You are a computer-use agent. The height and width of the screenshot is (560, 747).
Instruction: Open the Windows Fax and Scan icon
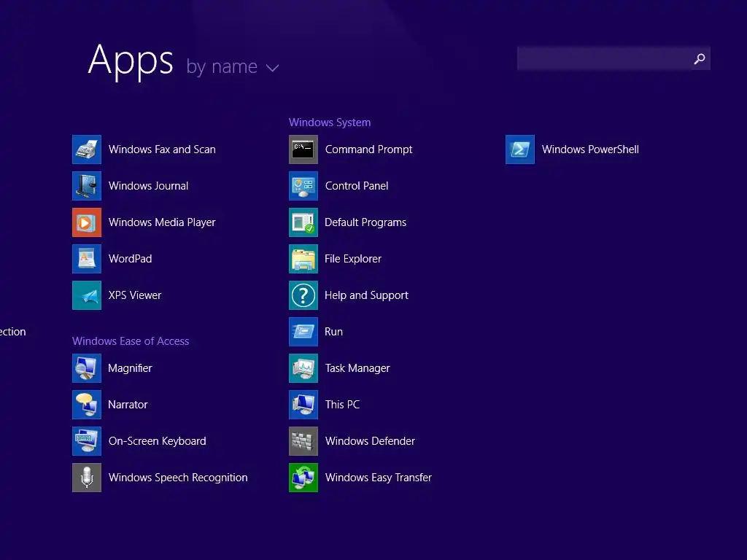coord(87,149)
